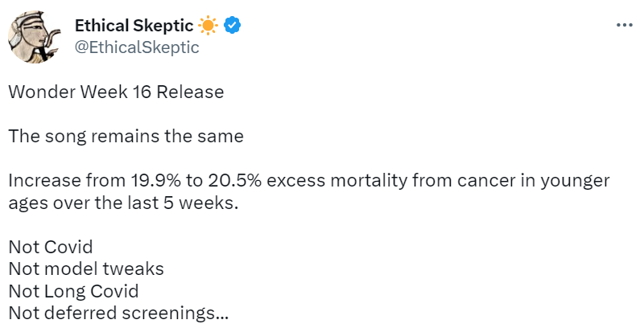The image size is (644, 328).
Task: Click "The song remains the same" text
Action: [126, 136]
